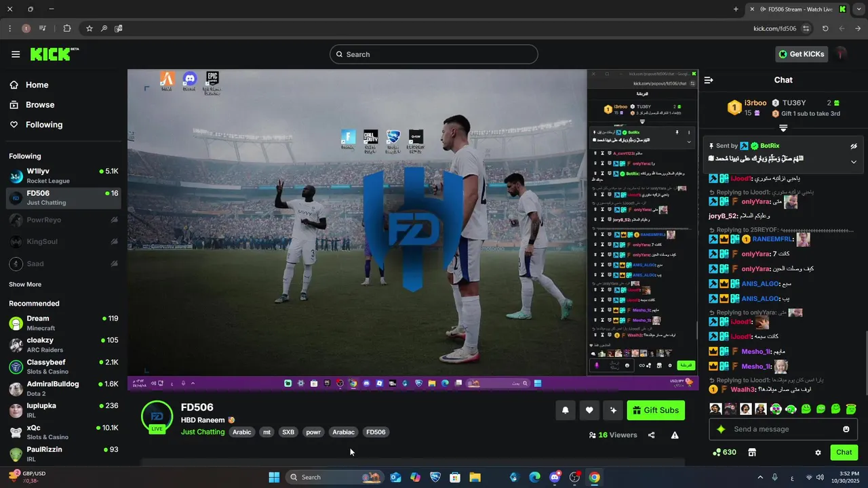Select FD506 in the Following list
Viewport: 868px width, 488px height.
63,198
